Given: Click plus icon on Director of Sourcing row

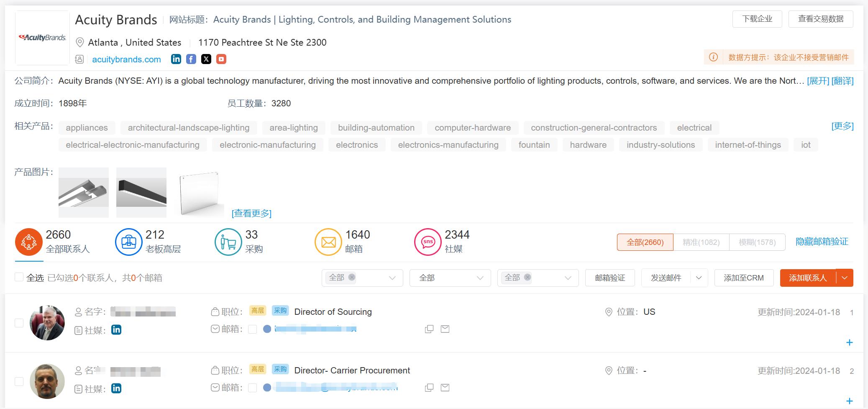Looking at the screenshot, I should point(849,342).
